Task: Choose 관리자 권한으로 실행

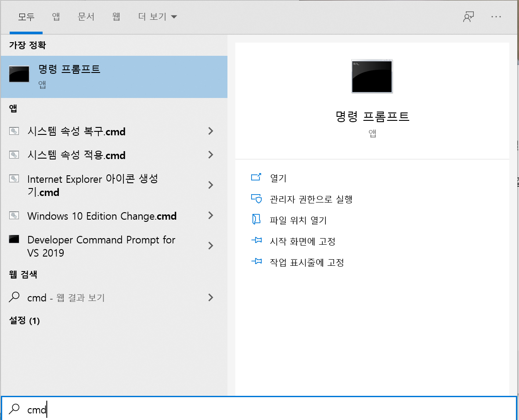Action: point(311,199)
